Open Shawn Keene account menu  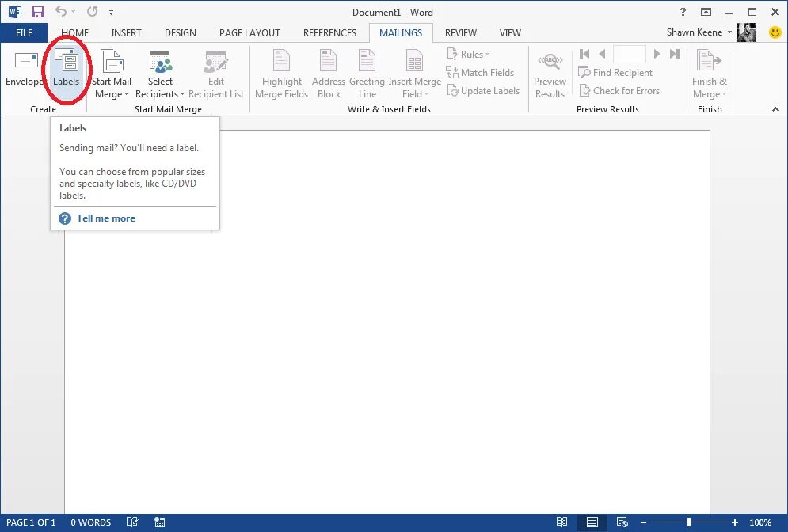(699, 32)
